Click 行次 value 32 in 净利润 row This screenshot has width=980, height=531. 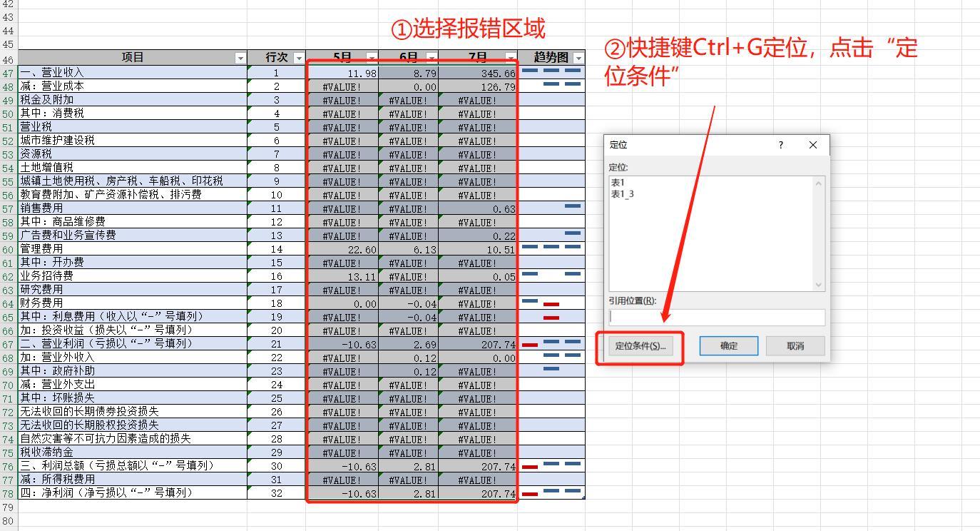coord(277,492)
